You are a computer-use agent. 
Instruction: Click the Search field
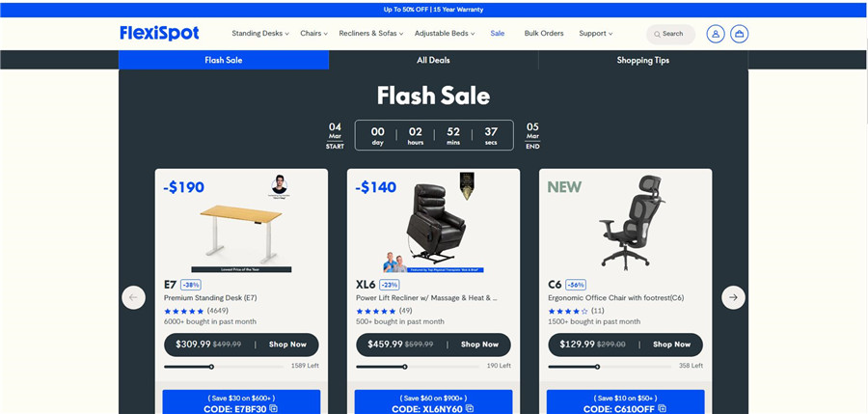coord(670,34)
